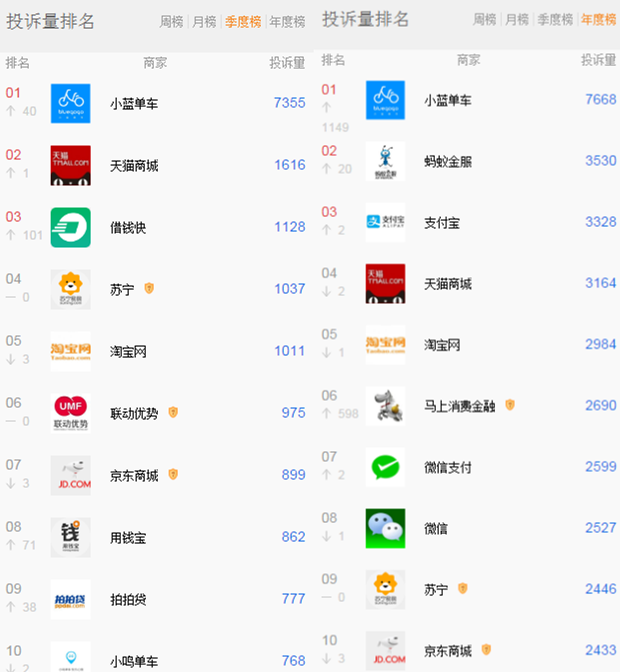Select 季度榜 tab in right panel
Viewport: 620px width, 672px height.
pos(555,19)
